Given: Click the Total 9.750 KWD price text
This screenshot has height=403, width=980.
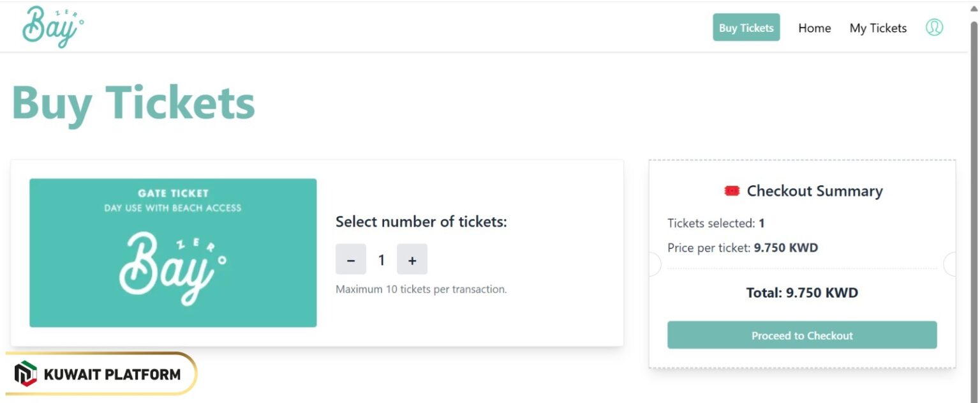Looking at the screenshot, I should point(802,293).
